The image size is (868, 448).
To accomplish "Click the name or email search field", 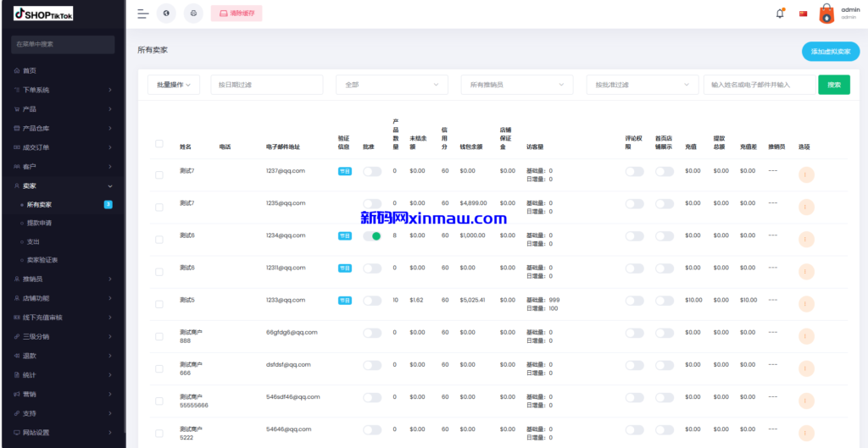I will click(759, 85).
